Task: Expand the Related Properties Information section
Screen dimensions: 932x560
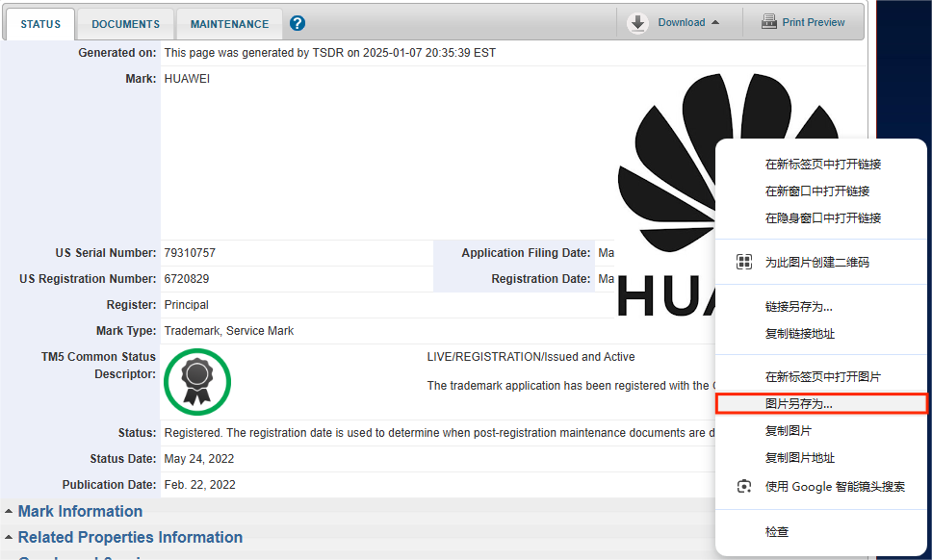Action: coord(130,538)
